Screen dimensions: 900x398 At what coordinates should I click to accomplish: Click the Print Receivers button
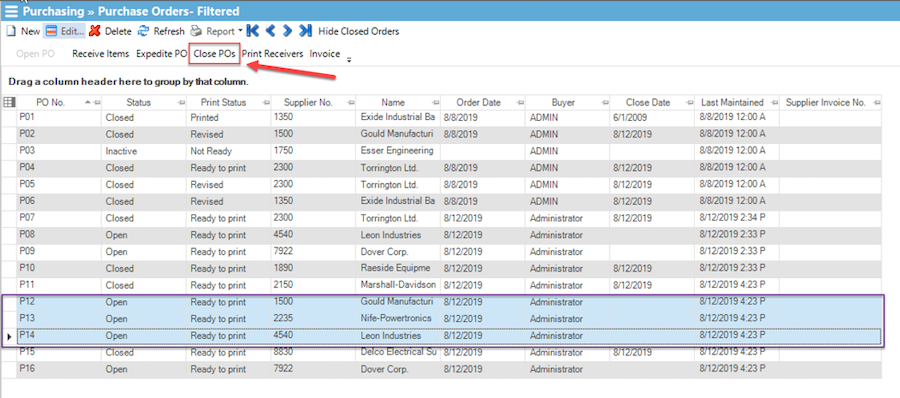pos(272,54)
